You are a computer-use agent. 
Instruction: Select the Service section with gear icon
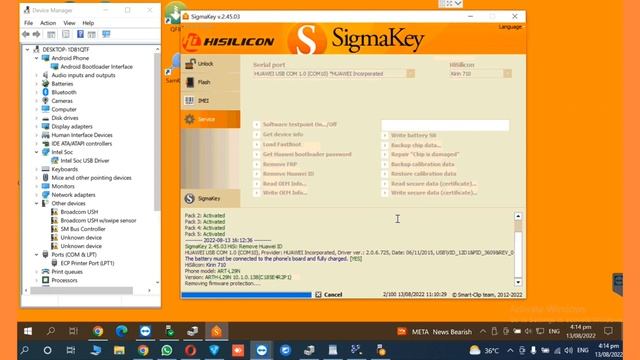click(210, 119)
